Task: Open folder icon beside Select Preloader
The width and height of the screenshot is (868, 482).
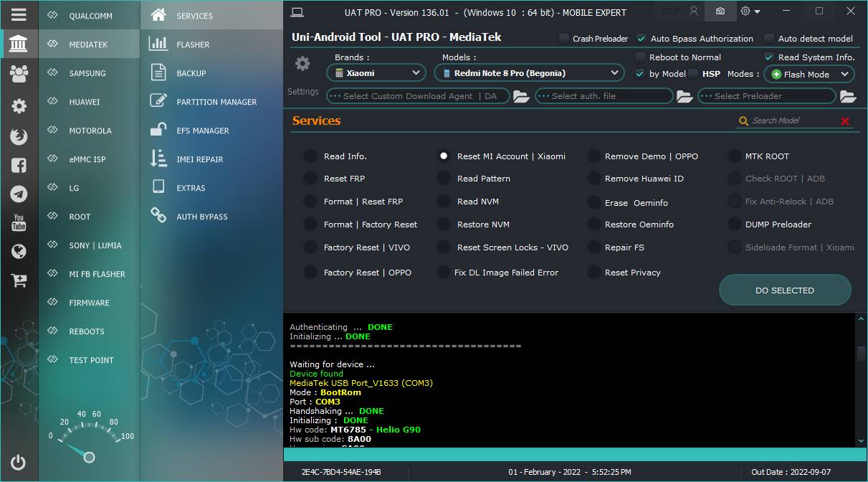Action: tap(848, 96)
